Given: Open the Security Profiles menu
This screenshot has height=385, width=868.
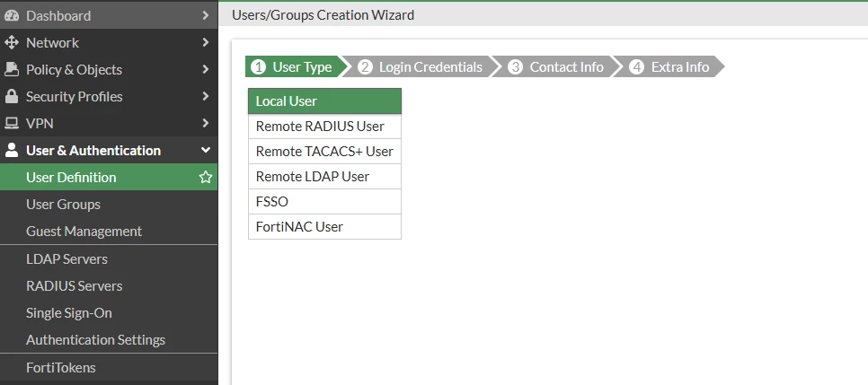Looking at the screenshot, I should coord(109,96).
